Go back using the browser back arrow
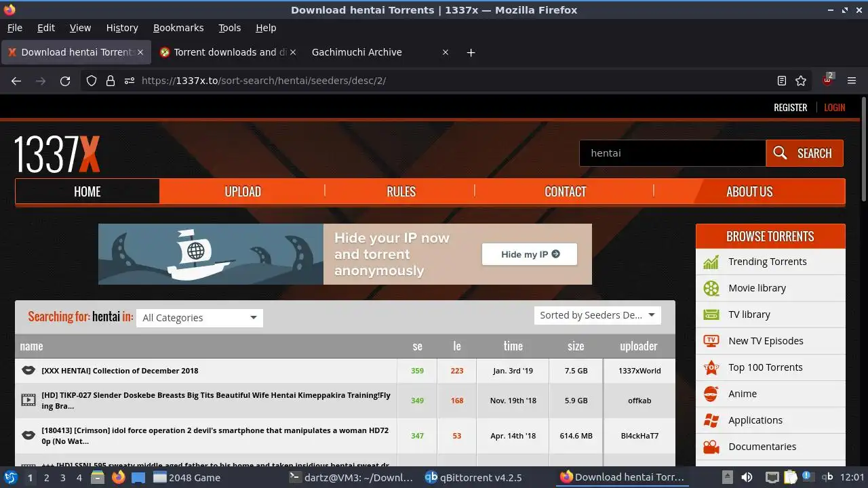Screen dimensions: 868x488 coord(16,81)
